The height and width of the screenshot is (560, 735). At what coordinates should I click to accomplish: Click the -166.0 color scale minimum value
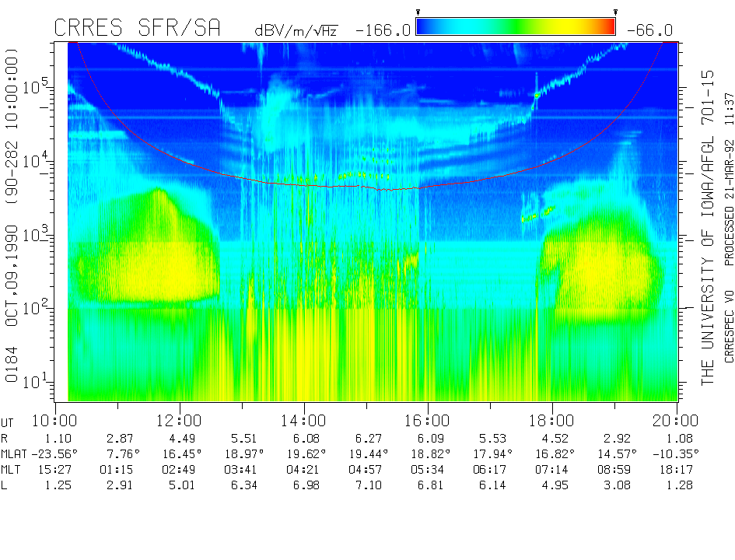point(383,30)
